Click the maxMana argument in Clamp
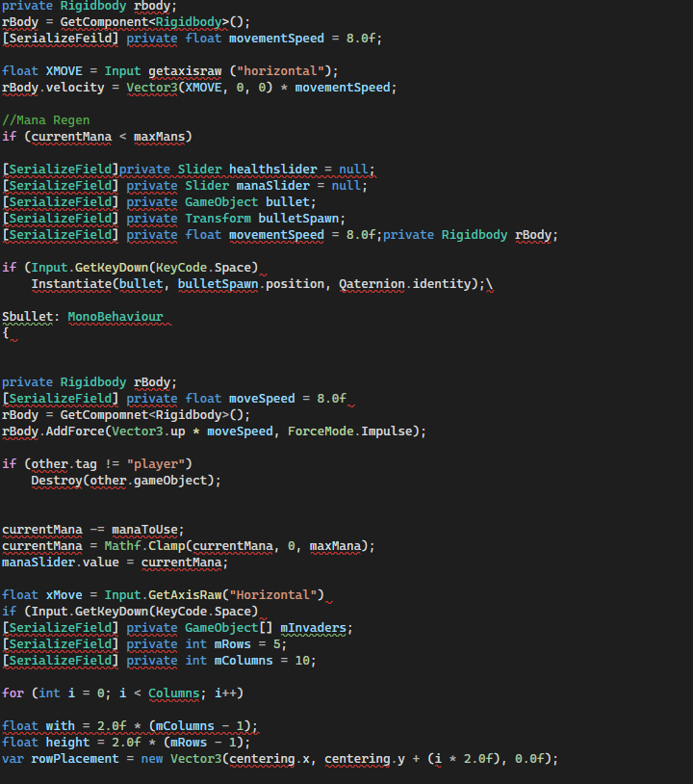Viewport: 693px width, 784px height. tap(335, 546)
